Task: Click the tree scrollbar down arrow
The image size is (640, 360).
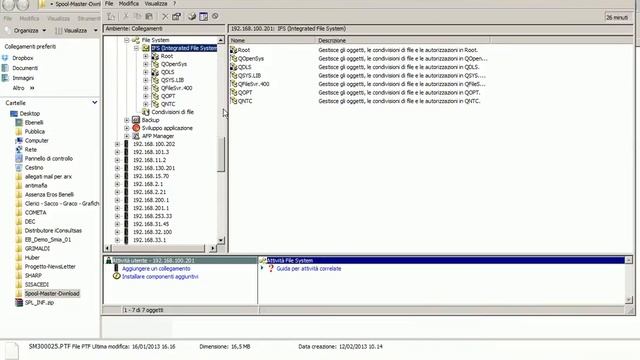Action: [221, 240]
